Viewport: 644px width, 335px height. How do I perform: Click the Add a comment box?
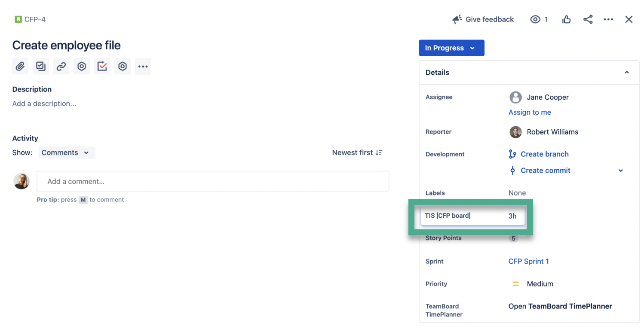pyautogui.click(x=213, y=181)
